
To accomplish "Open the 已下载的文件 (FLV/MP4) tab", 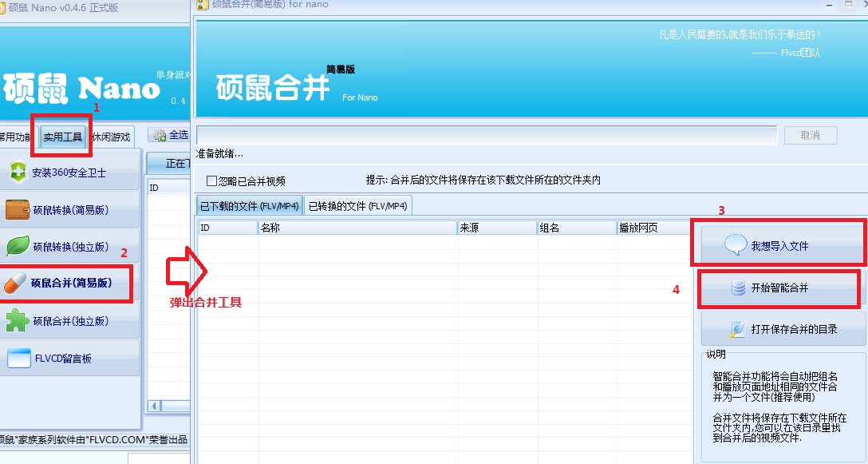I will [x=249, y=206].
